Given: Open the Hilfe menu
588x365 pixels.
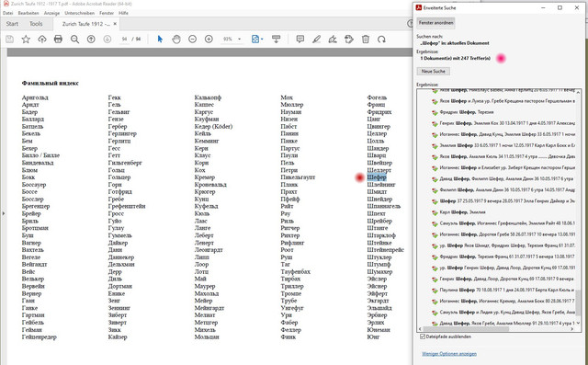Looking at the screenshot, I should (123, 13).
